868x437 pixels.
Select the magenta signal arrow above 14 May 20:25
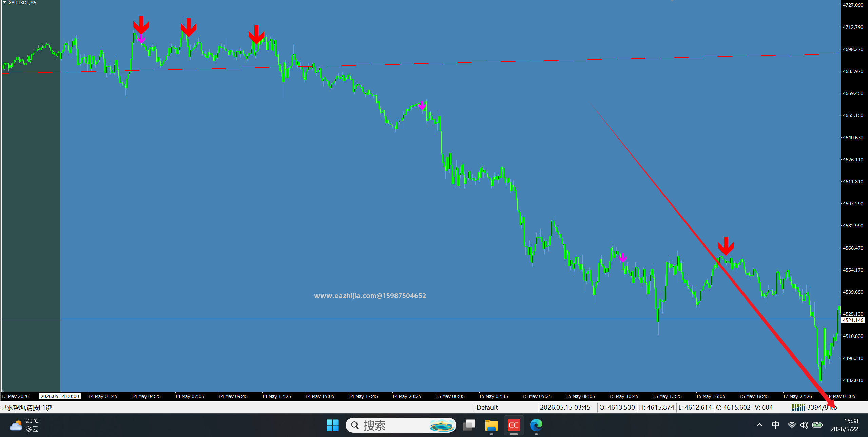click(x=422, y=105)
